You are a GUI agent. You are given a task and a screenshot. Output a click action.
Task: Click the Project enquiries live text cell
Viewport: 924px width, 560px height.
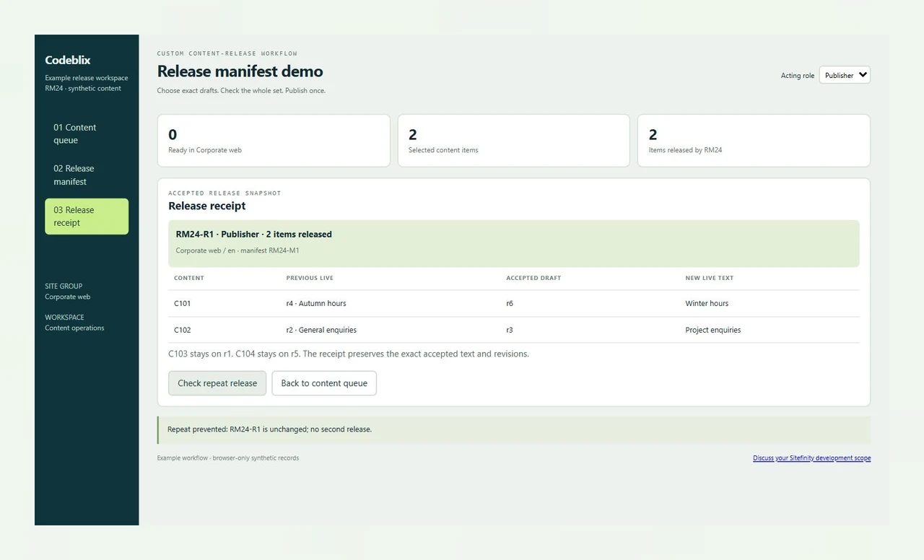point(713,331)
